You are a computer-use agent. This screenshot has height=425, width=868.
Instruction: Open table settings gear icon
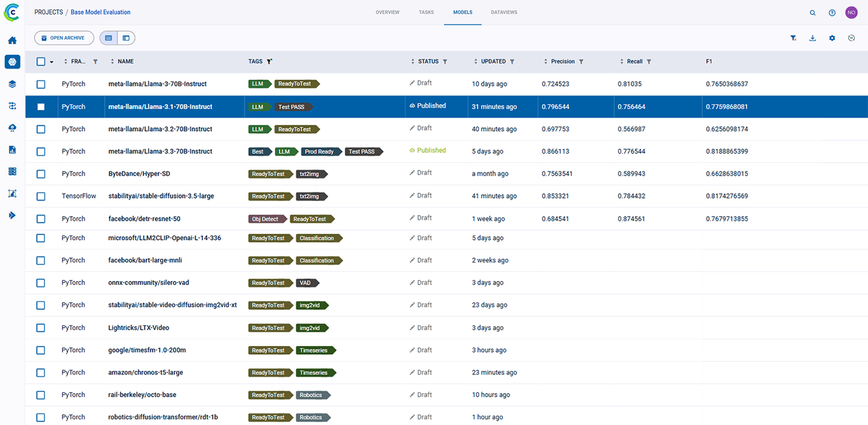[x=832, y=38]
